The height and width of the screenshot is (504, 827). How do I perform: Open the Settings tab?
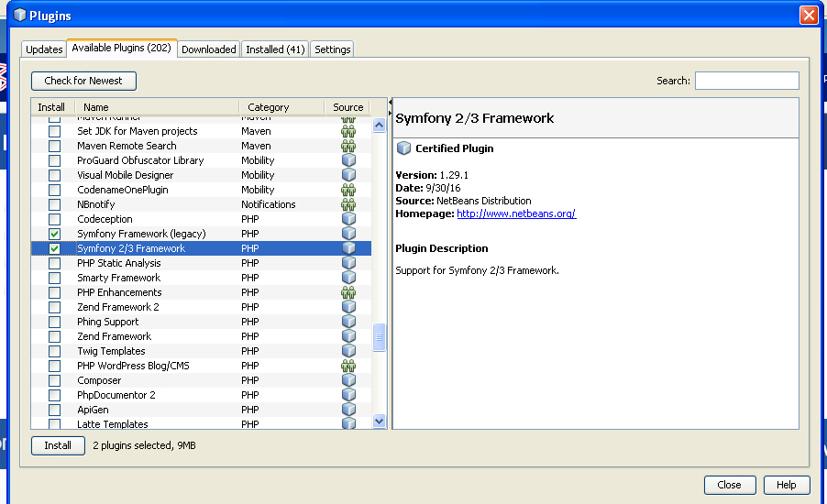pyautogui.click(x=333, y=49)
